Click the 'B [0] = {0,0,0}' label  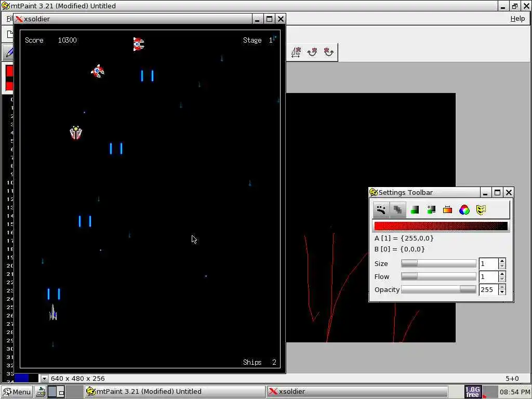coord(400,249)
